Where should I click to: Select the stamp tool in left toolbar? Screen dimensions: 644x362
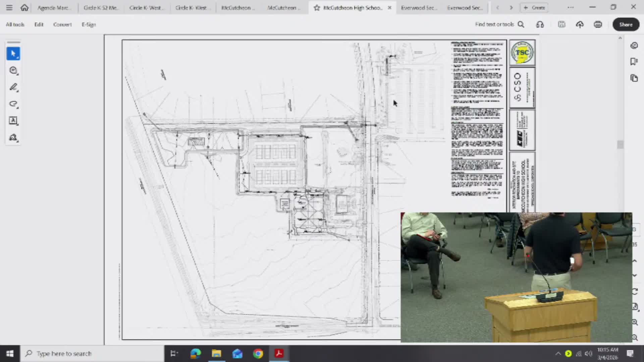coord(13,137)
